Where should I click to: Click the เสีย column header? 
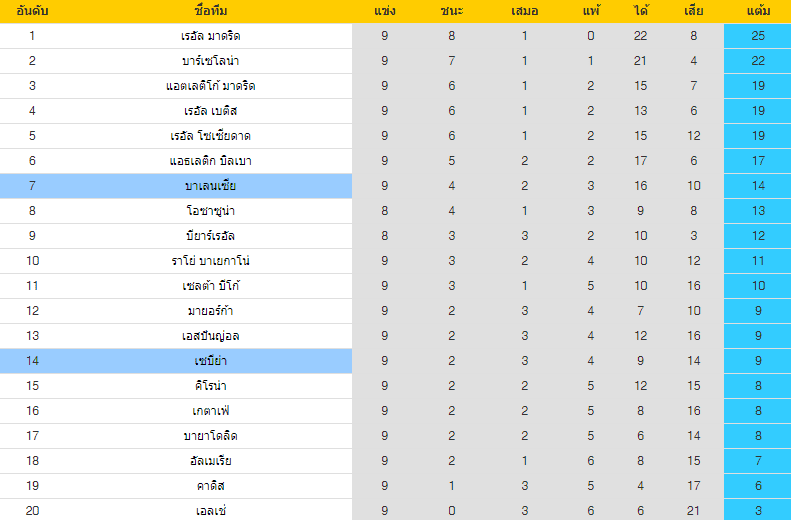pos(694,11)
